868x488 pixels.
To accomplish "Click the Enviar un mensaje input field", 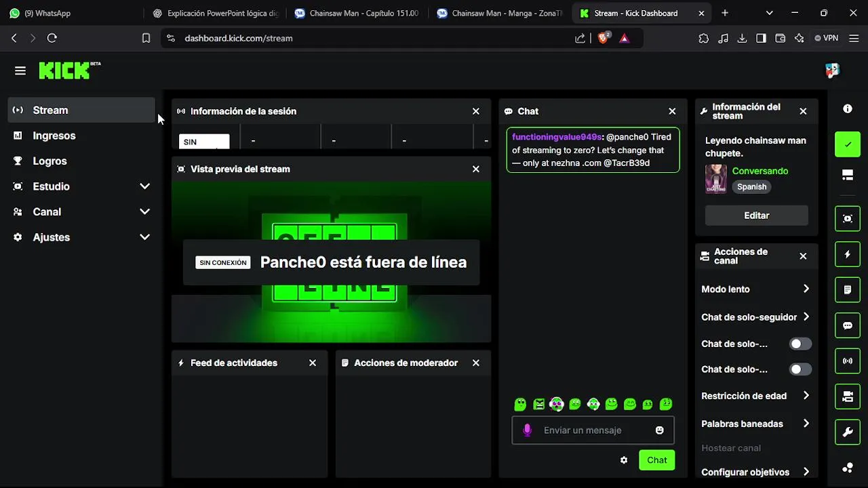I will 593,430.
